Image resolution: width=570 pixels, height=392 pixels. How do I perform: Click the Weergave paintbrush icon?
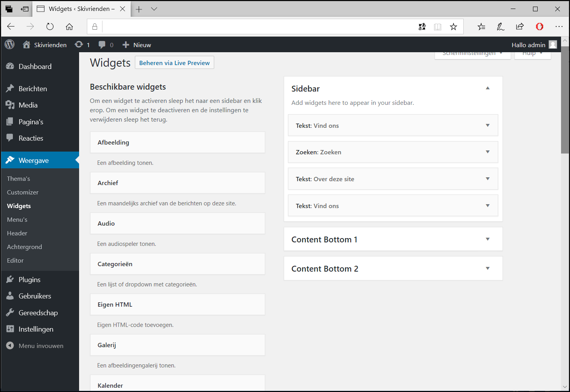coord(10,160)
